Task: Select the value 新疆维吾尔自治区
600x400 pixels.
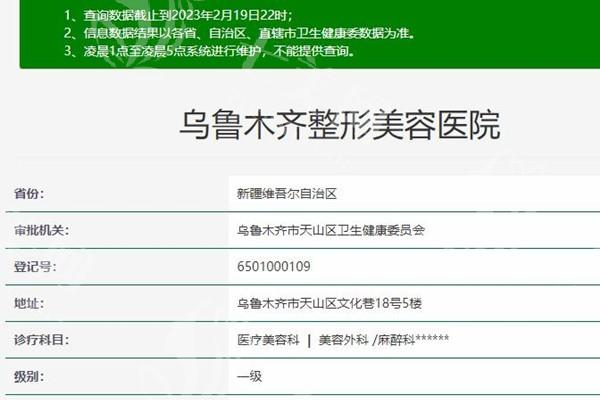Action: coord(287,194)
